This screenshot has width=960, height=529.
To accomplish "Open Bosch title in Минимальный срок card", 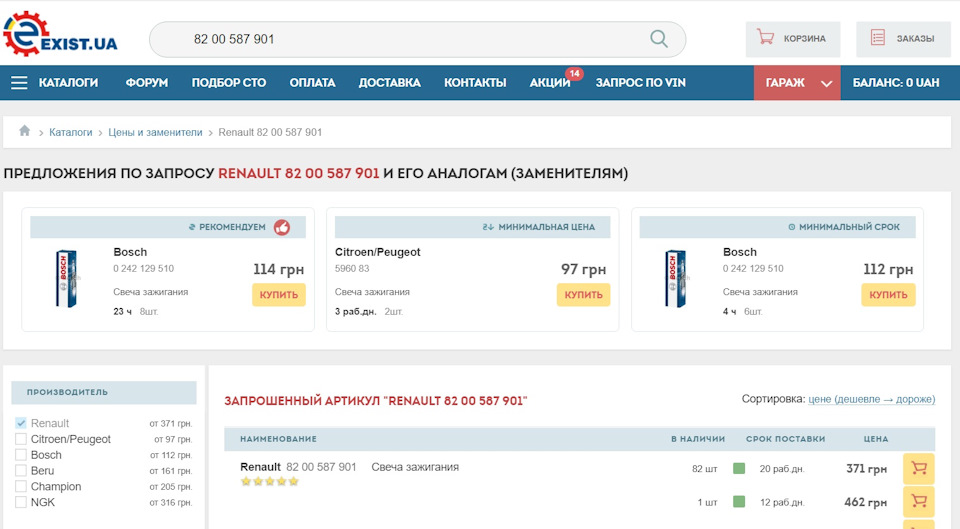I will point(740,252).
